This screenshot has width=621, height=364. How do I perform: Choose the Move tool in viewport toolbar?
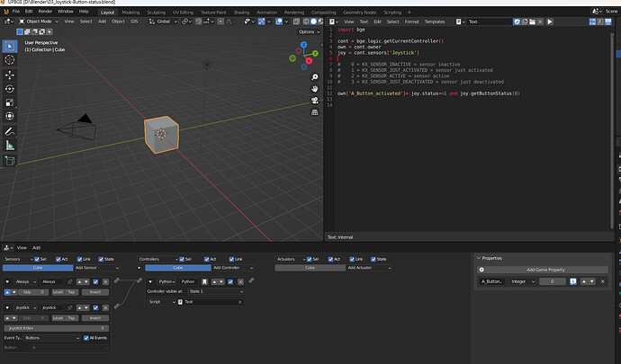point(10,75)
